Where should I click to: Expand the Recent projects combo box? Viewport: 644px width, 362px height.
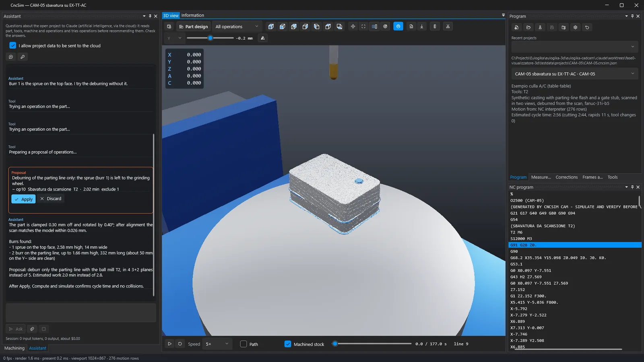tap(574, 46)
